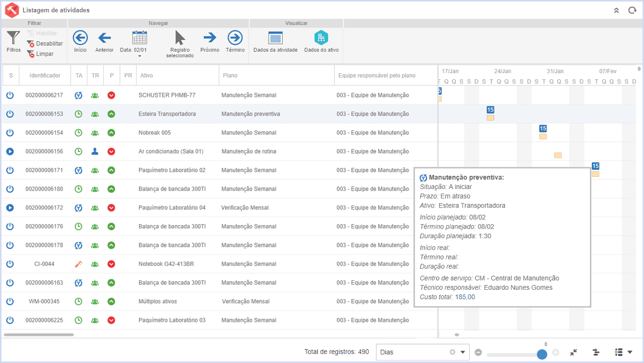The height and width of the screenshot is (363, 644).
Task: Open Dados da atividade view
Action: (276, 41)
